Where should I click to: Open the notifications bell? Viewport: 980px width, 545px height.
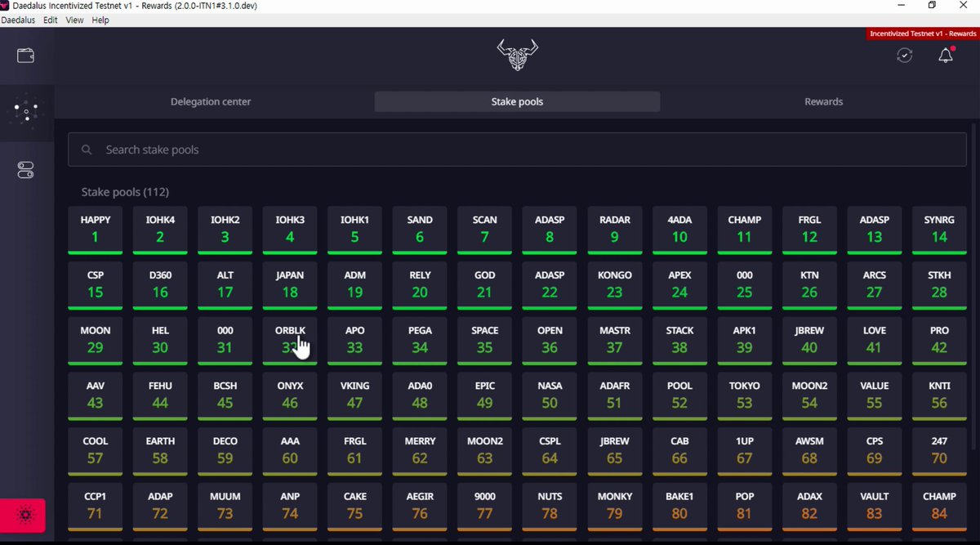pos(945,55)
